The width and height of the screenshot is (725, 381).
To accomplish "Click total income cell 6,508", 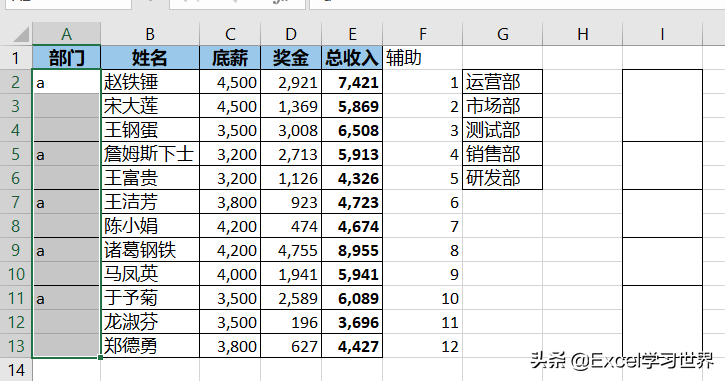I will point(352,130).
